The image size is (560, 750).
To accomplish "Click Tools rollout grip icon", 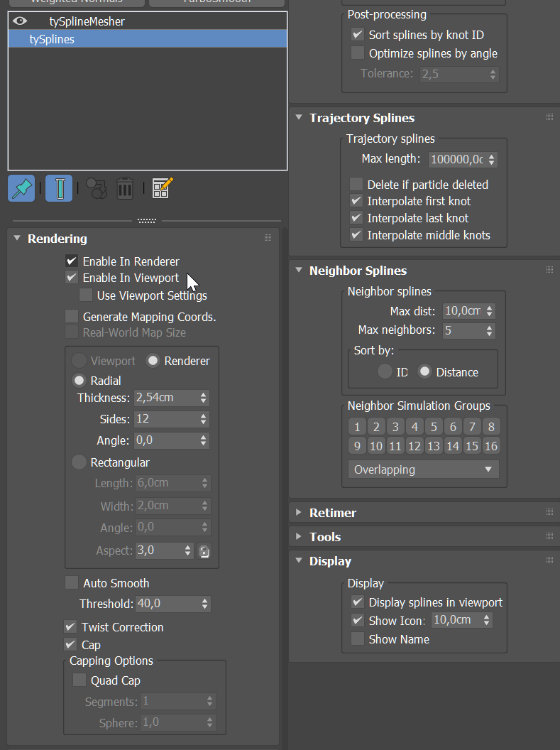I will click(x=549, y=536).
